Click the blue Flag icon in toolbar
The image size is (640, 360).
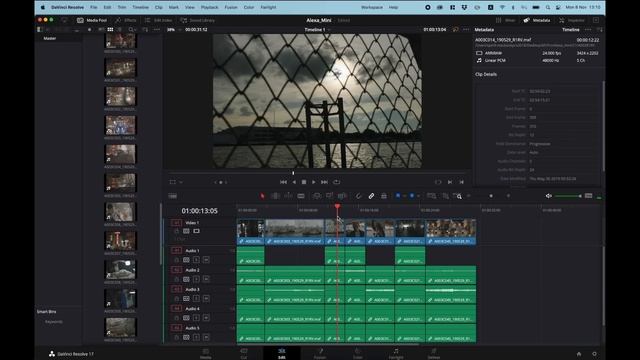coord(398,196)
